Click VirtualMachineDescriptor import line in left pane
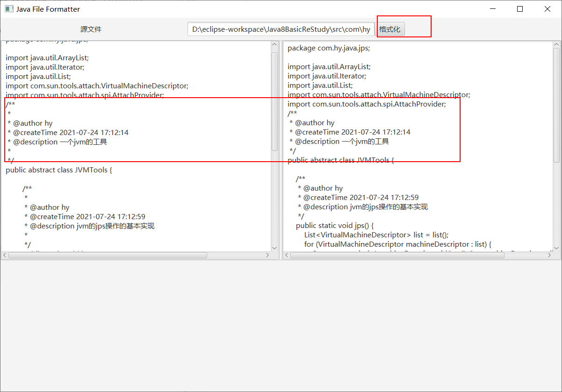Screen dimensions: 562x392 point(97,86)
